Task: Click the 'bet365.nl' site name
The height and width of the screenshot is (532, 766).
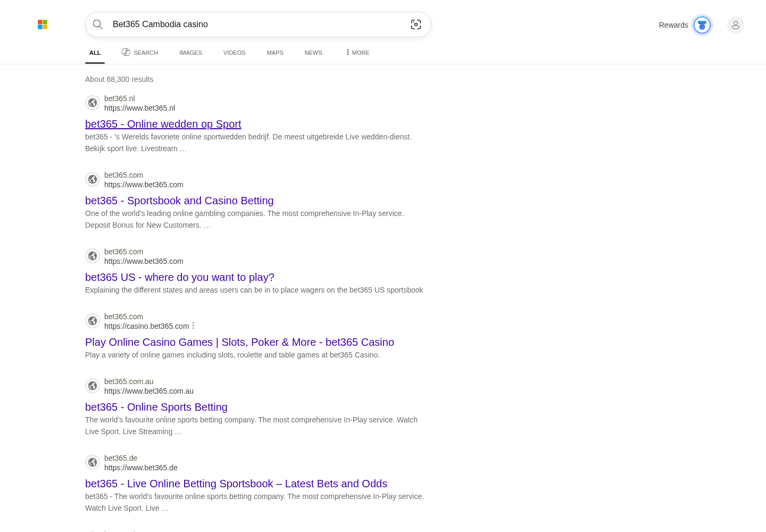Action: pos(120,98)
